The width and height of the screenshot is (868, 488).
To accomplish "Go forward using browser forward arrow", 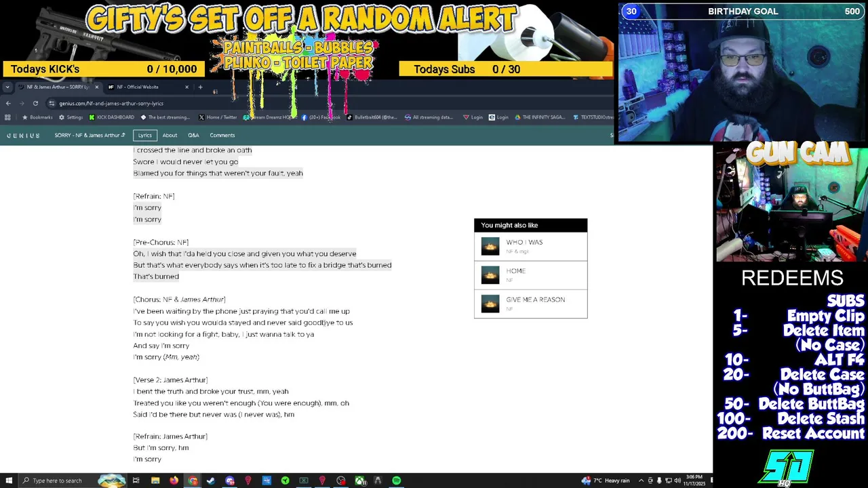I will coord(22,103).
